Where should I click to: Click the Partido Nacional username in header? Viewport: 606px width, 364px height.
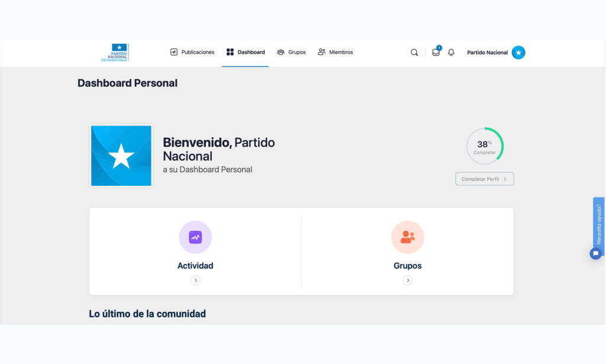point(487,53)
